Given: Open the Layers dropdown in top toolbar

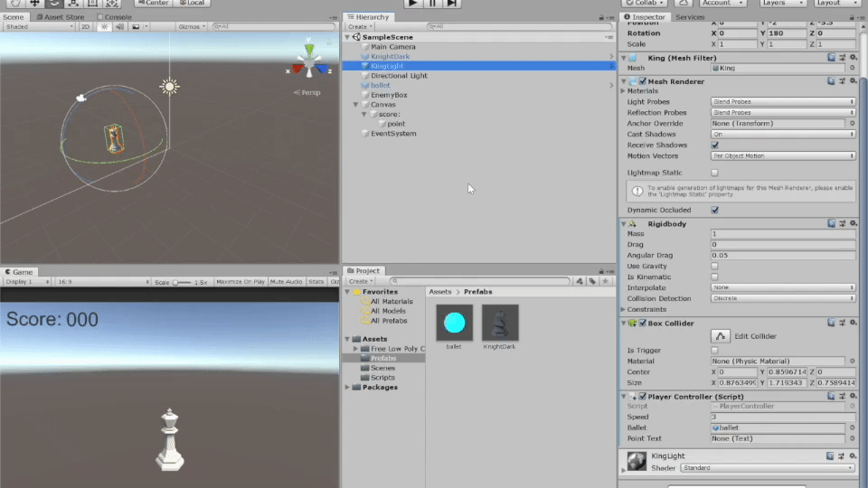Looking at the screenshot, I should point(778,3).
